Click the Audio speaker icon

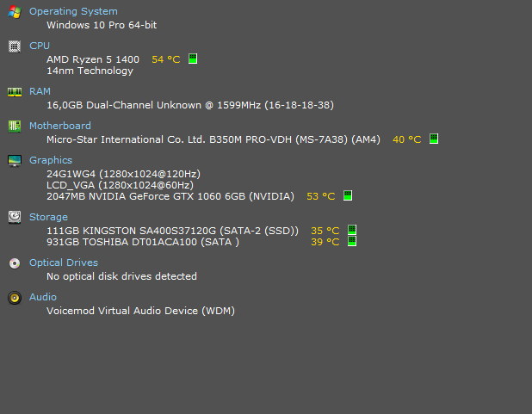(15, 298)
